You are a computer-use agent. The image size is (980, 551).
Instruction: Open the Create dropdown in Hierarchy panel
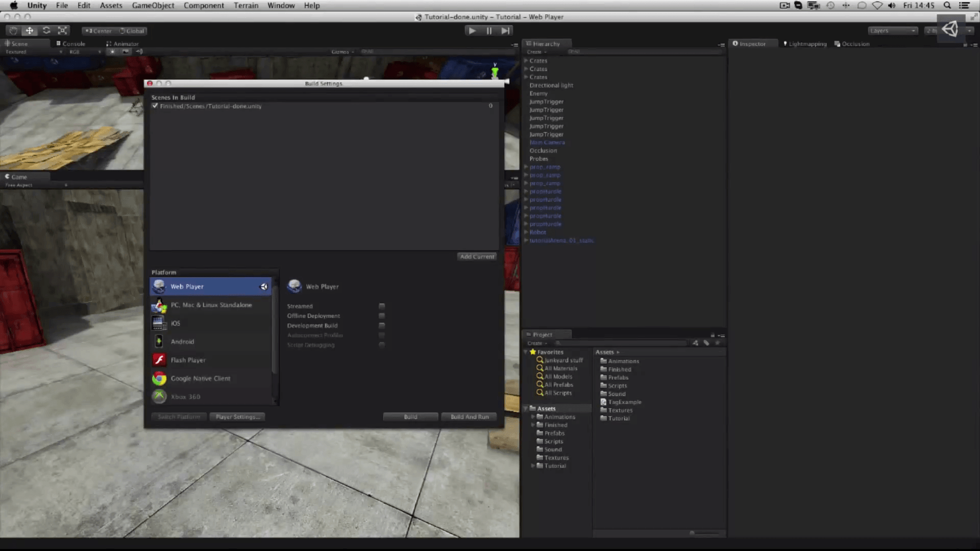point(536,52)
